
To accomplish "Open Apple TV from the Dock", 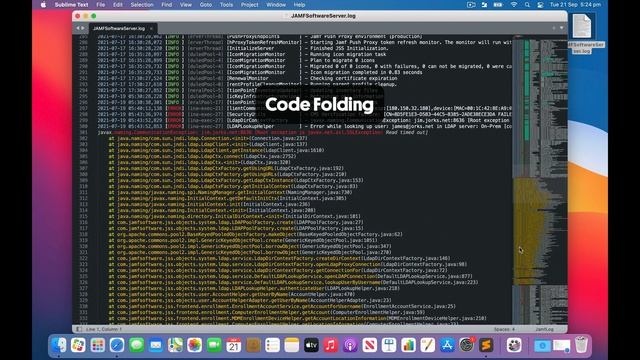I will (x=311, y=345).
